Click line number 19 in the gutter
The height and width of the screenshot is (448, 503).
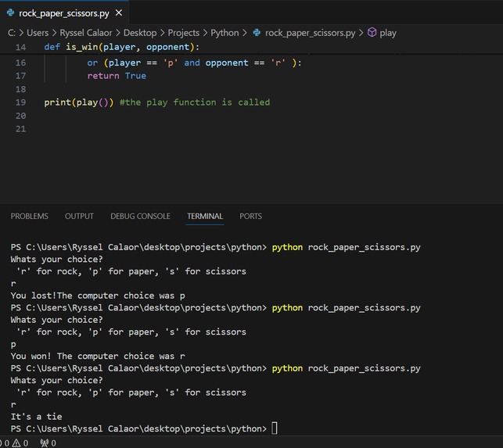point(21,102)
